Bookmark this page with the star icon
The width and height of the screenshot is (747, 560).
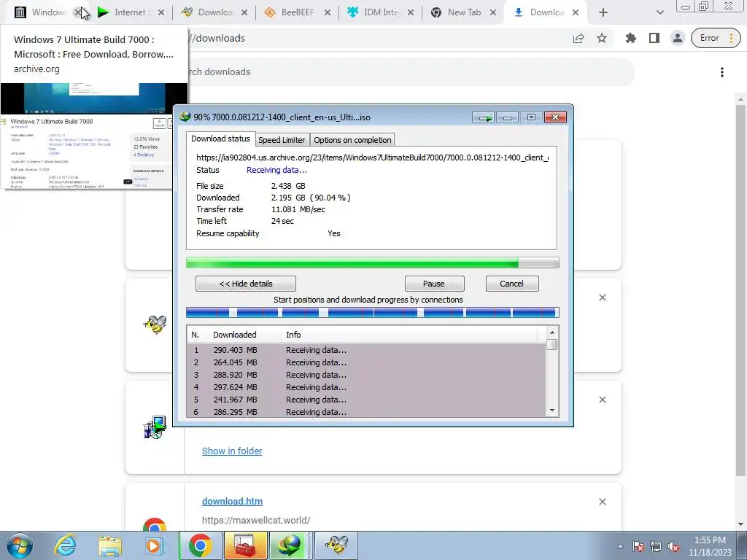pyautogui.click(x=602, y=38)
